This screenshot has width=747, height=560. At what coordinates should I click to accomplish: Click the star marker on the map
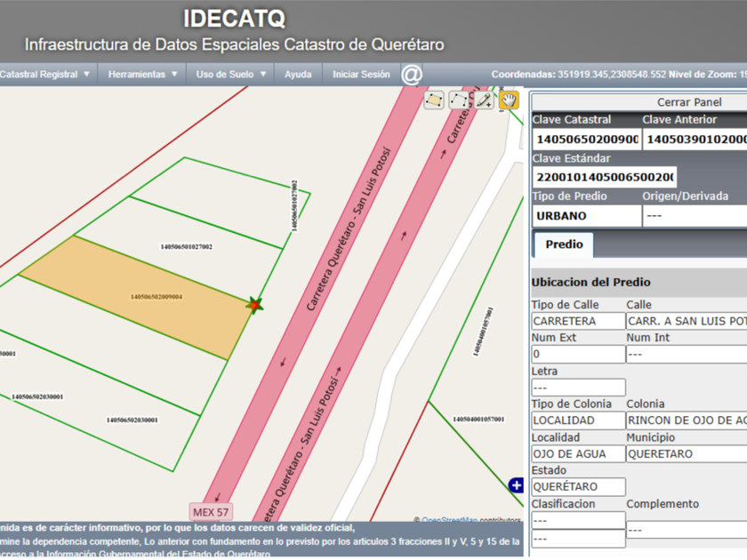pos(255,305)
